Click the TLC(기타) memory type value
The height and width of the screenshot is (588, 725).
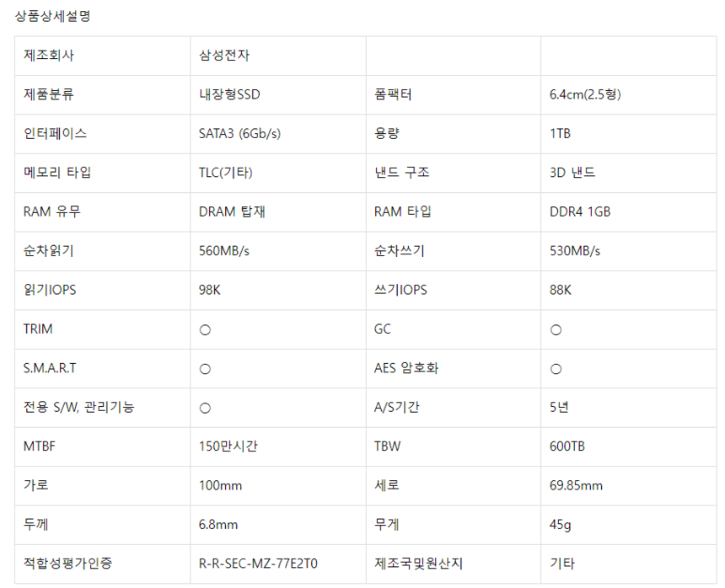[226, 173]
